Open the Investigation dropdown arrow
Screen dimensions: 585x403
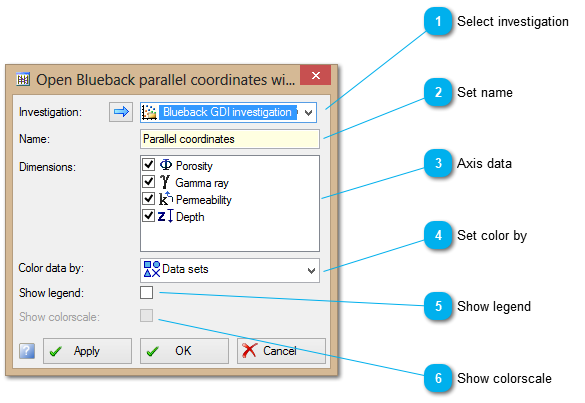308,113
